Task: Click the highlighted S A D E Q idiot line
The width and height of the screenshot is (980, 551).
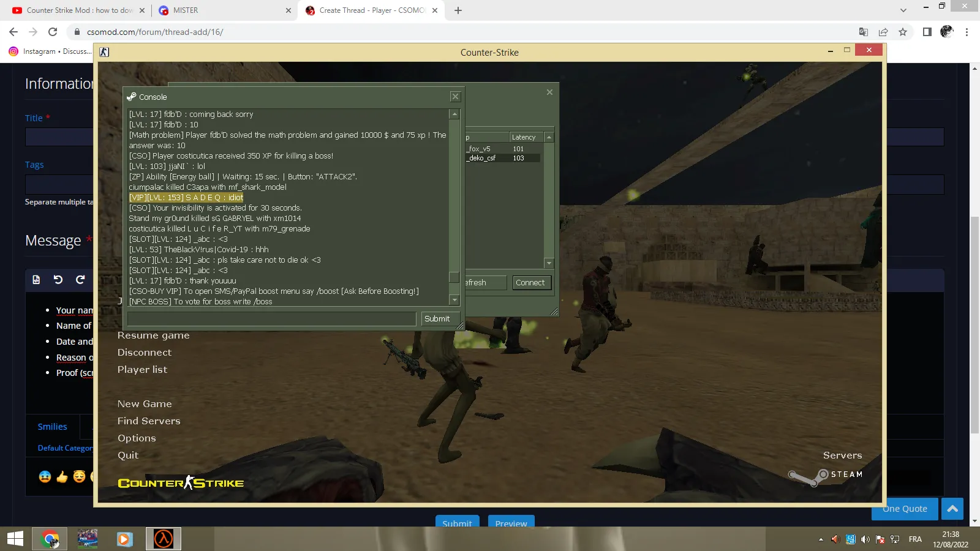Action: tap(186, 198)
